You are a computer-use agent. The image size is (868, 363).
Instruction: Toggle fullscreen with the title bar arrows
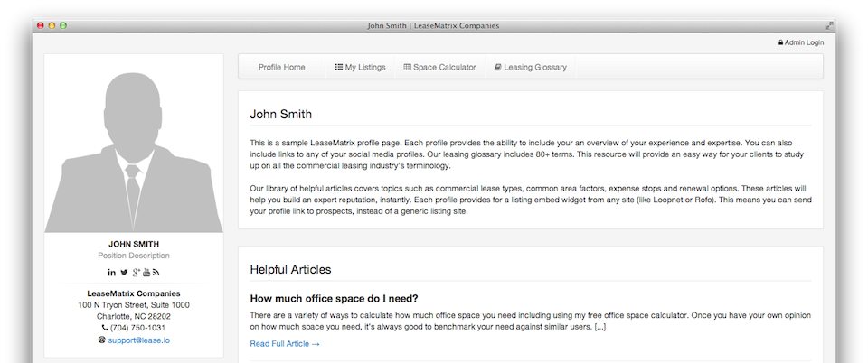click(x=829, y=25)
